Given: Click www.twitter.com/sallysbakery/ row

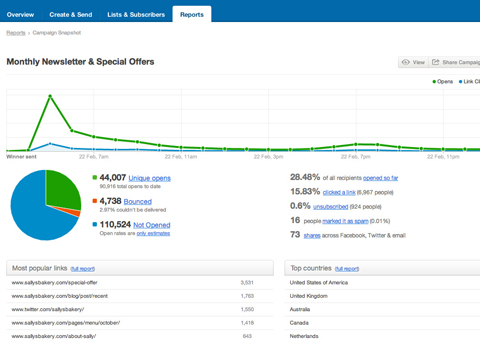Looking at the screenshot, I should pyautogui.click(x=140, y=309).
